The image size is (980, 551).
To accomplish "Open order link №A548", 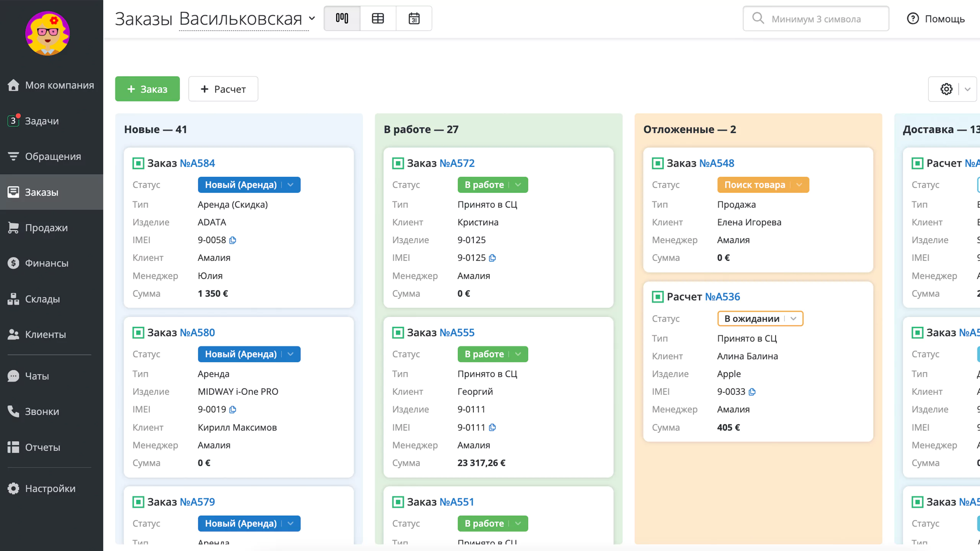I will point(717,163).
